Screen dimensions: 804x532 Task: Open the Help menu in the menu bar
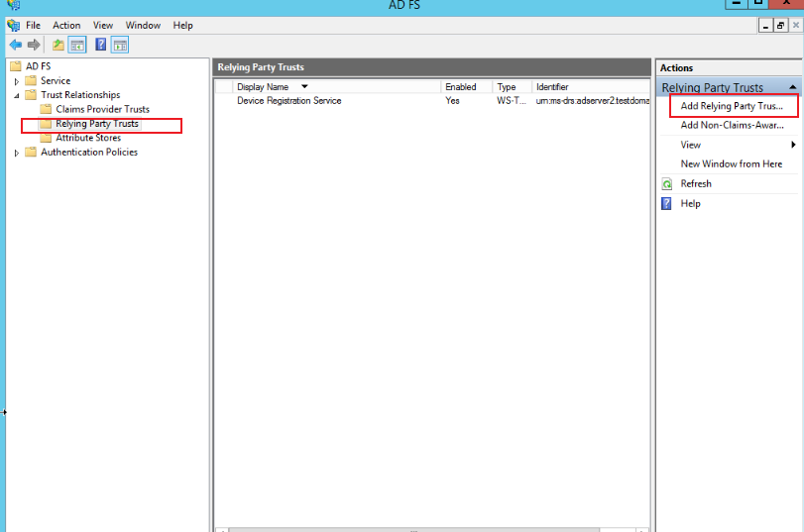182,25
